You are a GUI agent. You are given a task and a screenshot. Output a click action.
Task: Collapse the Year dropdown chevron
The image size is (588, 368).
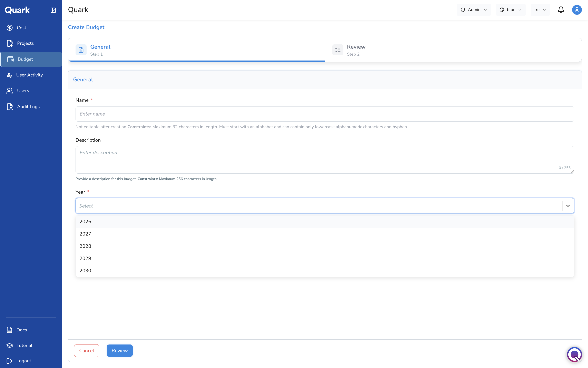pyautogui.click(x=568, y=206)
